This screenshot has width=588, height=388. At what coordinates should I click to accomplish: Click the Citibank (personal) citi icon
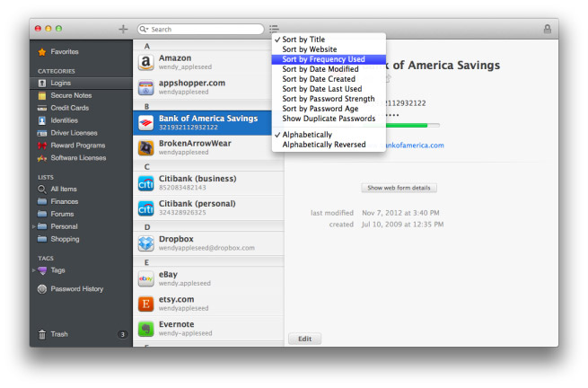pos(145,207)
